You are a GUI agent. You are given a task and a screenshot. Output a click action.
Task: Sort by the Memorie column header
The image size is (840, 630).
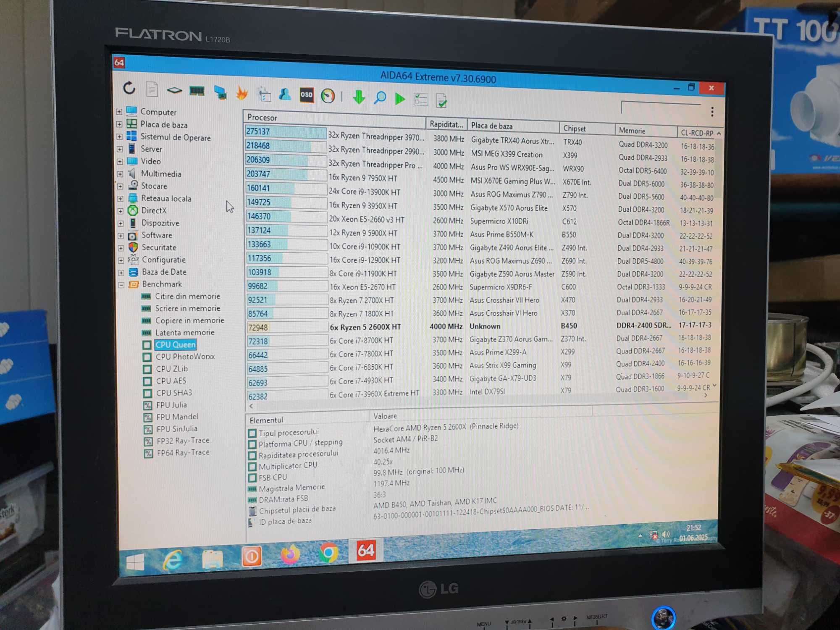(646, 131)
